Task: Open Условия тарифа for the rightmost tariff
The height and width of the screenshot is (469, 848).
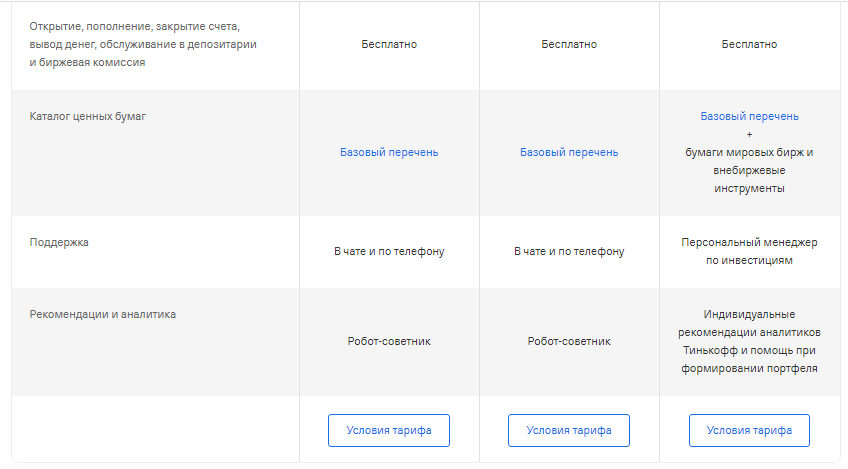Action: (749, 431)
